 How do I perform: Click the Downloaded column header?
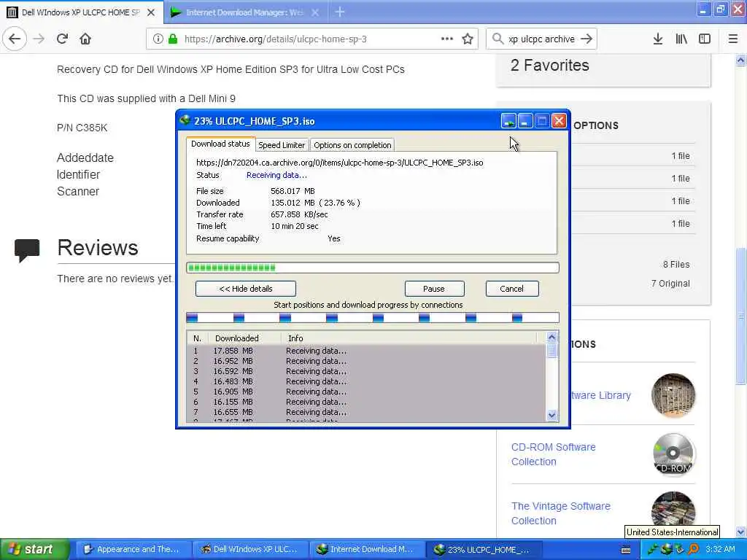tap(244, 338)
